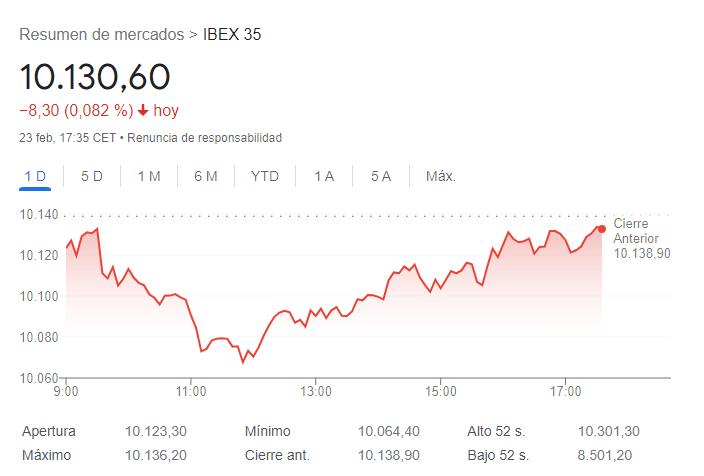
Task: Open the 5 A range tab
Action: 381,177
